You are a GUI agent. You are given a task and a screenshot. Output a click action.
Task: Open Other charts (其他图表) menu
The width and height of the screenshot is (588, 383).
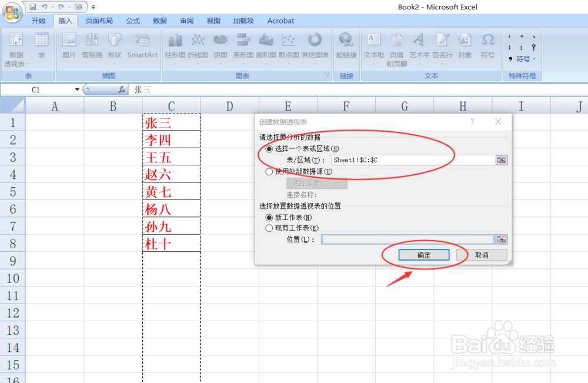[x=315, y=49]
